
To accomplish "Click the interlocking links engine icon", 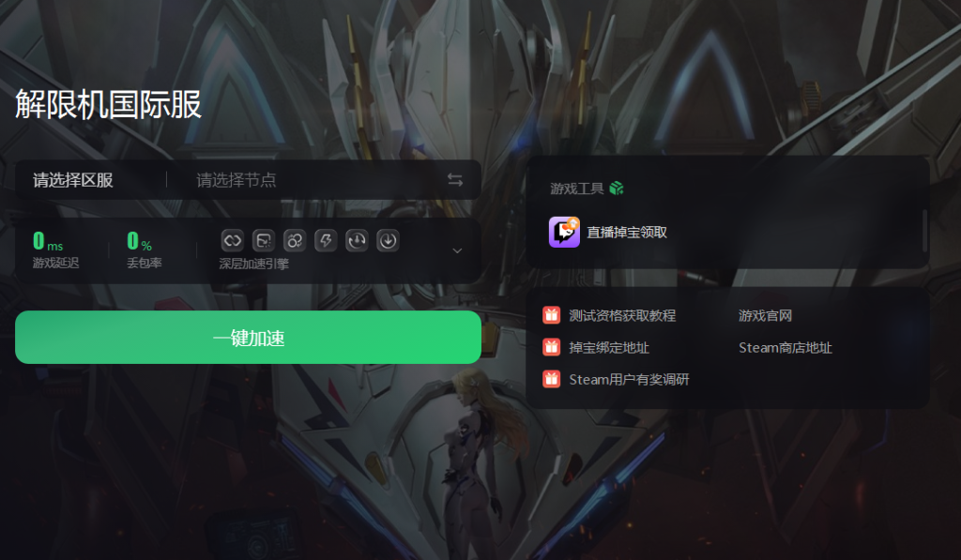I will pos(233,241).
